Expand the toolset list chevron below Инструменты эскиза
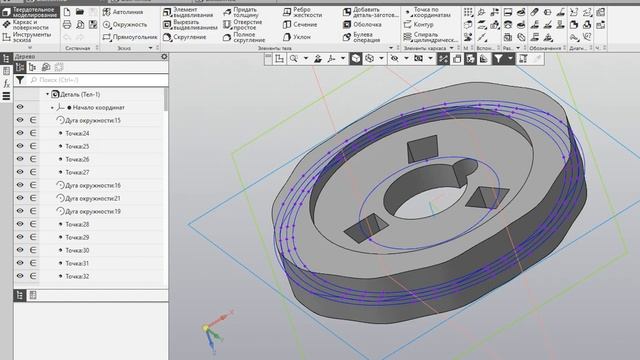Screen dimensions: 640x360 coord(30,48)
